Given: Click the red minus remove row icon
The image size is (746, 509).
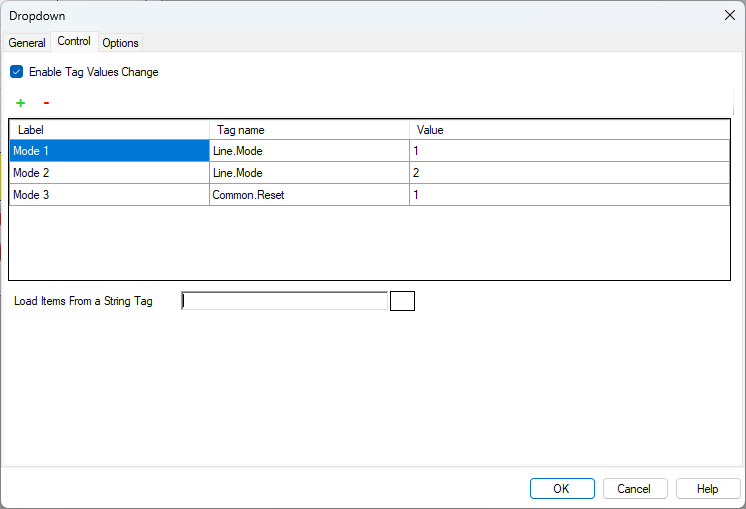Looking at the screenshot, I should pos(46,103).
